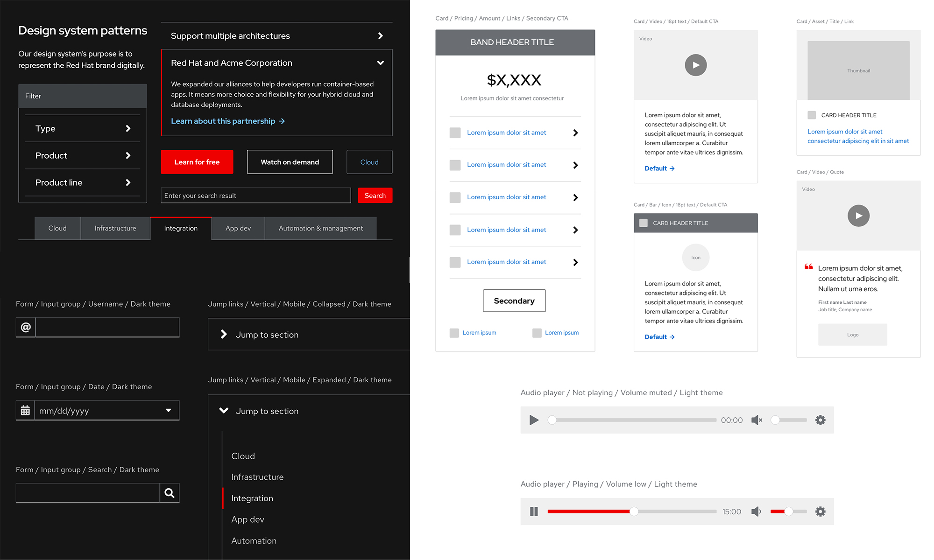The width and height of the screenshot is (934, 560).
Task: Click the settings gear on the muted audio player
Action: tap(820, 420)
